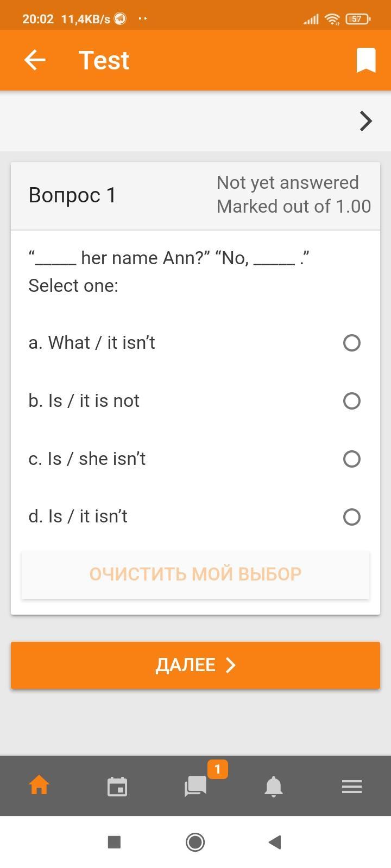Tap the Вопрос 1 question header
391x868 pixels.
73,195
